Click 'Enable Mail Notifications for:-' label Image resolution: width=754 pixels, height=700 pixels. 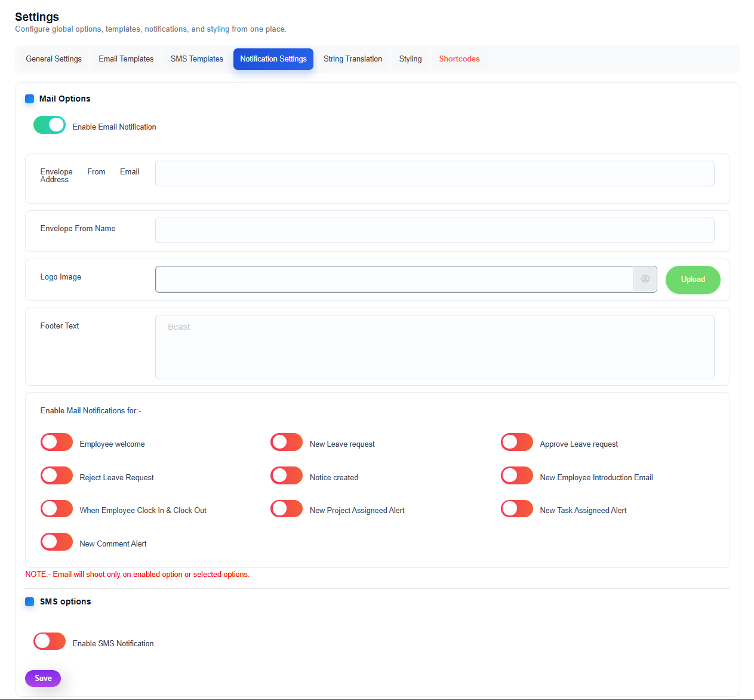click(x=91, y=411)
